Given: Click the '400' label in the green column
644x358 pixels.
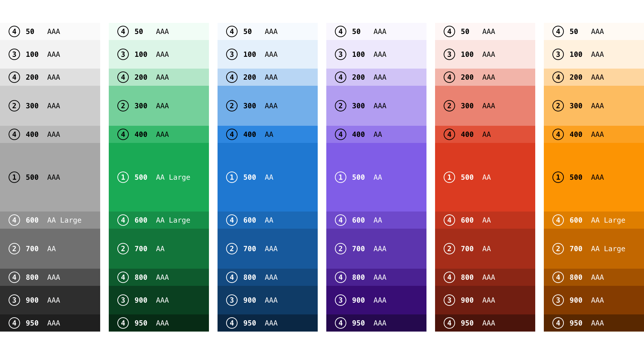Looking at the screenshot, I should (x=141, y=134).
